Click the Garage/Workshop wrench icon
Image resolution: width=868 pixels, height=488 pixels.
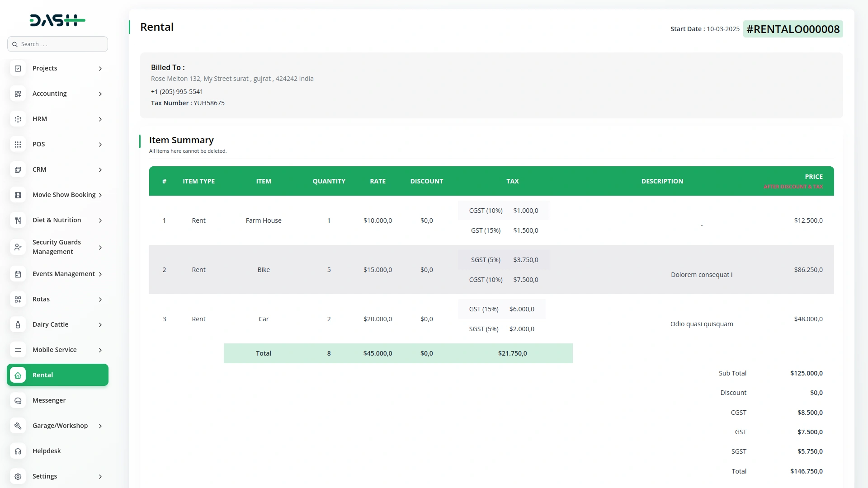pos(18,426)
